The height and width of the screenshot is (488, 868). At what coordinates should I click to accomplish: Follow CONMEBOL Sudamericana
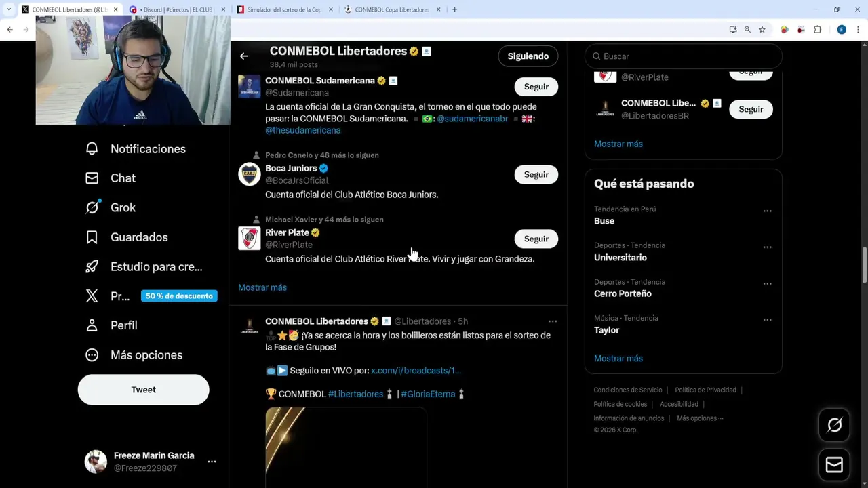click(x=536, y=87)
